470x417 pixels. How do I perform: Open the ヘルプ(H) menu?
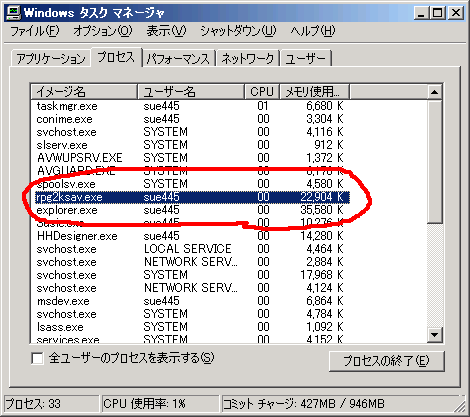313,31
